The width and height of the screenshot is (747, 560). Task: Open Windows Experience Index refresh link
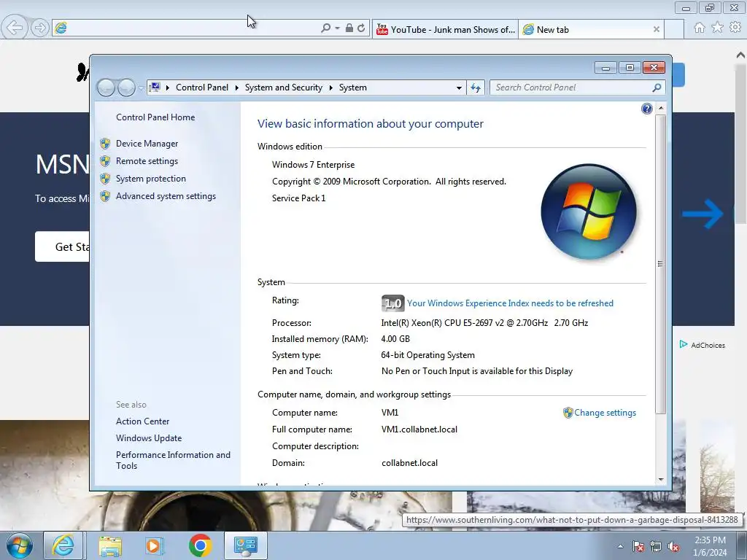point(510,303)
